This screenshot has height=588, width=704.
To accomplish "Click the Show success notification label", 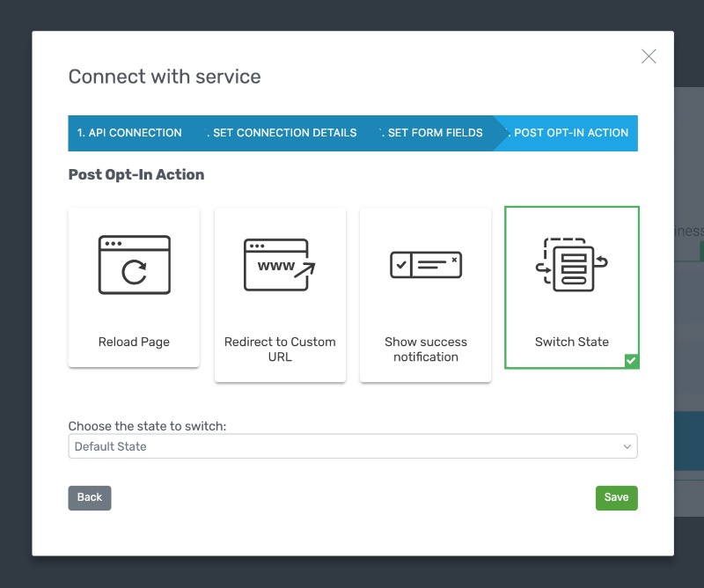I will 426,349.
